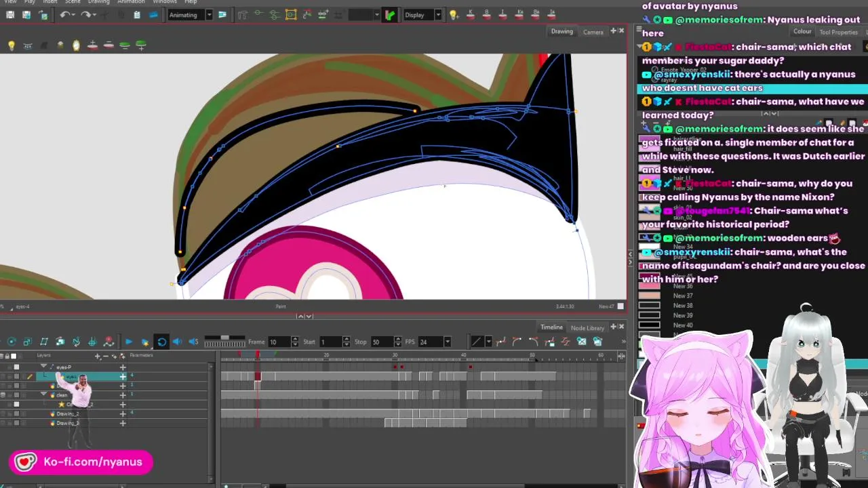Click the Paste clipboard icon
The image size is (868, 488).
(137, 15)
